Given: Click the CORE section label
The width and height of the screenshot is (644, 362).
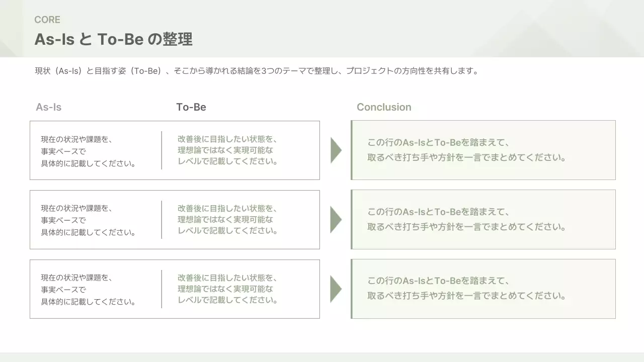Looking at the screenshot, I should pyautogui.click(x=47, y=20).
